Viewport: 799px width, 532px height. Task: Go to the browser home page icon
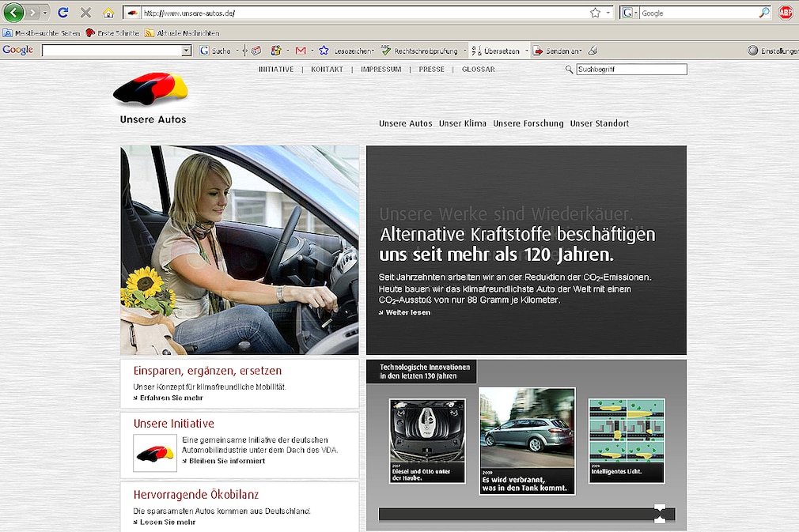(x=108, y=13)
